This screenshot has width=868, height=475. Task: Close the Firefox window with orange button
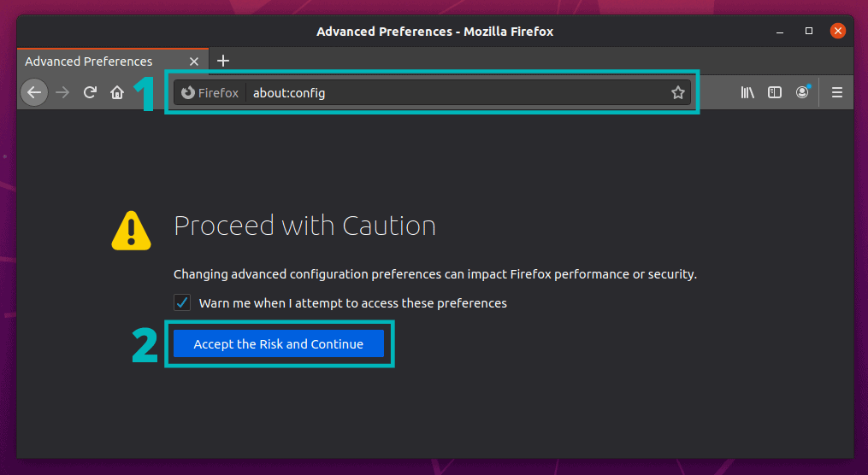[x=837, y=31]
